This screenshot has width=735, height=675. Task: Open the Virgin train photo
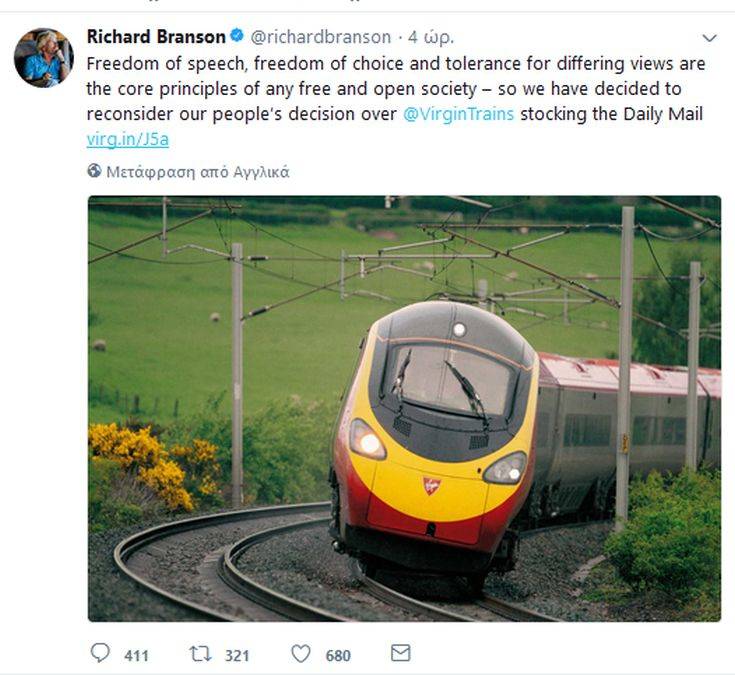(404, 408)
